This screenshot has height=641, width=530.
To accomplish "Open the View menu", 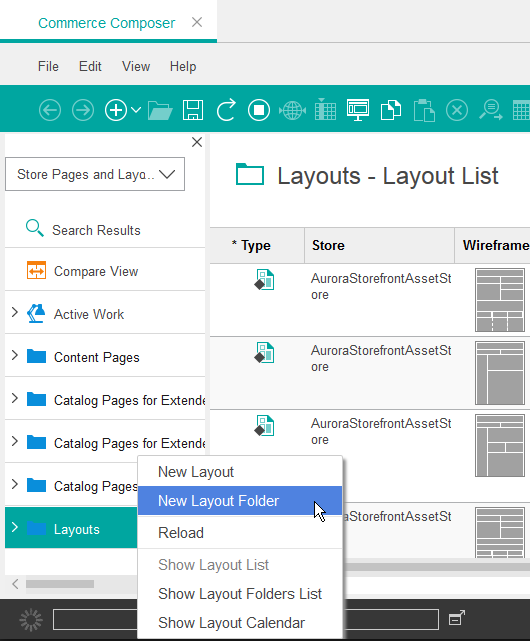I will point(136,66).
